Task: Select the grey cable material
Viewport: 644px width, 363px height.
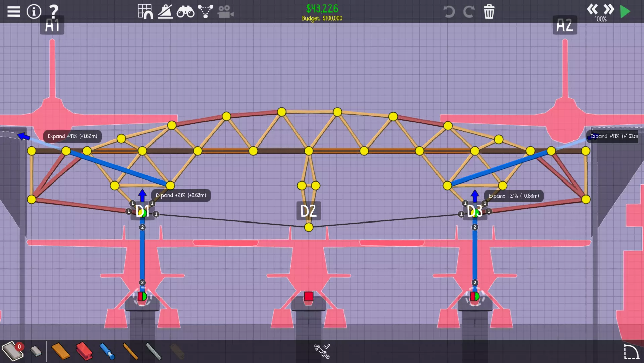Action: [x=154, y=351]
